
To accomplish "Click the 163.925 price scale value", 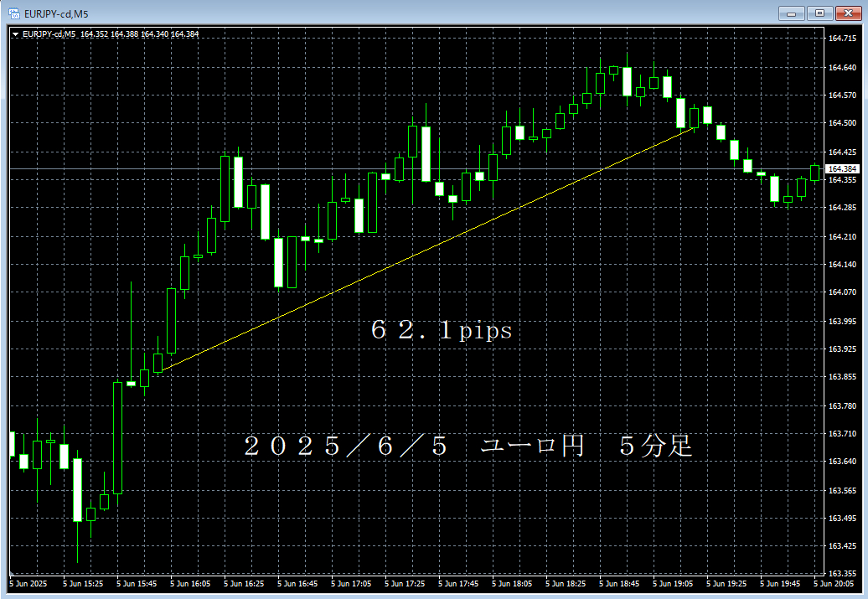I will click(x=842, y=349).
